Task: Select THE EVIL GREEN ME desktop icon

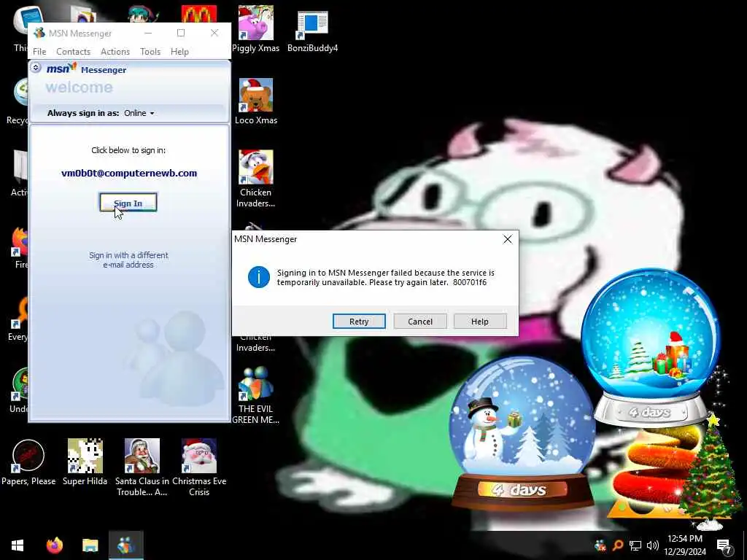Action: point(255,395)
